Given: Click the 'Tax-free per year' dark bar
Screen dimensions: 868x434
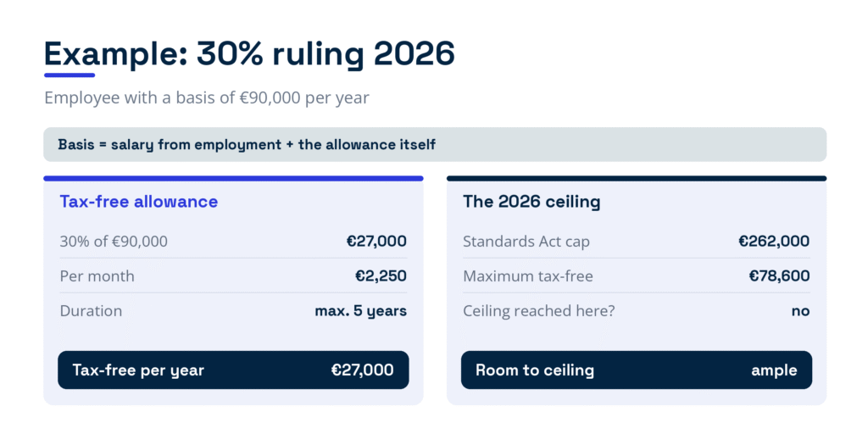Looking at the screenshot, I should click(x=233, y=370).
